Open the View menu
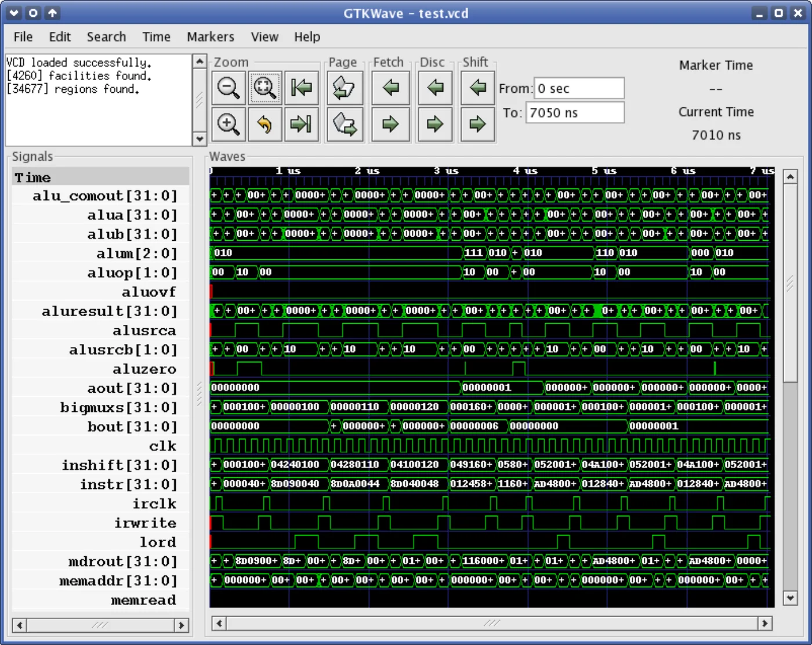The image size is (812, 645). point(264,37)
